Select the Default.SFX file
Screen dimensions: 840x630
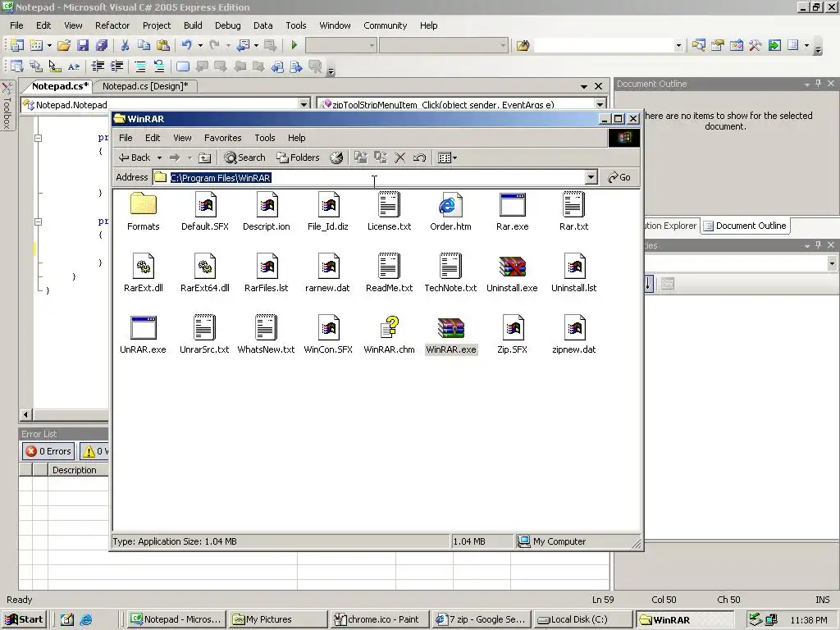point(204,212)
